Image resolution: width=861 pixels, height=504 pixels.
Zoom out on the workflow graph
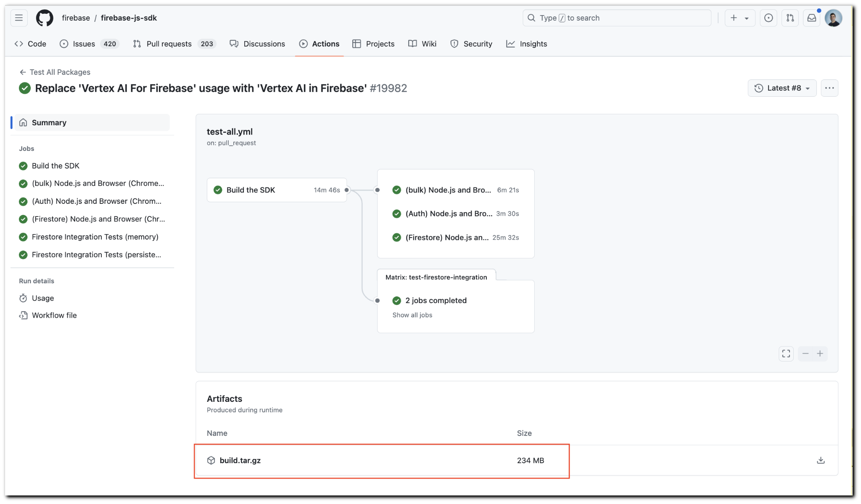point(805,354)
